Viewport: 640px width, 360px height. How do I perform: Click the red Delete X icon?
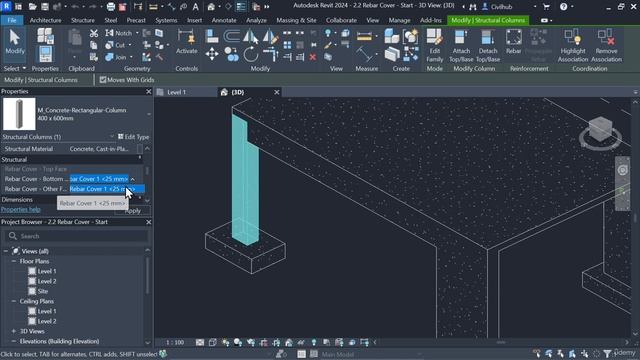[313, 57]
